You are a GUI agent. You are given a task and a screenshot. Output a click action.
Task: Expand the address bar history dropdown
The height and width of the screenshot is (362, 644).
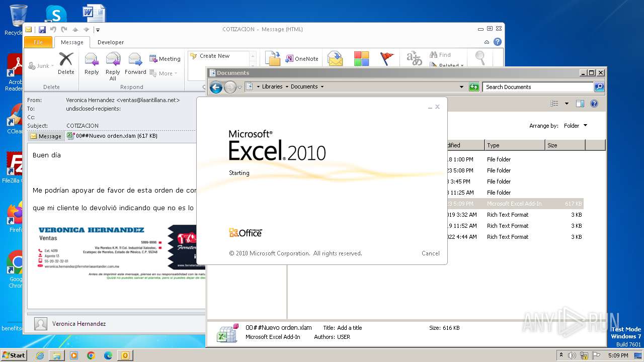[x=461, y=87]
